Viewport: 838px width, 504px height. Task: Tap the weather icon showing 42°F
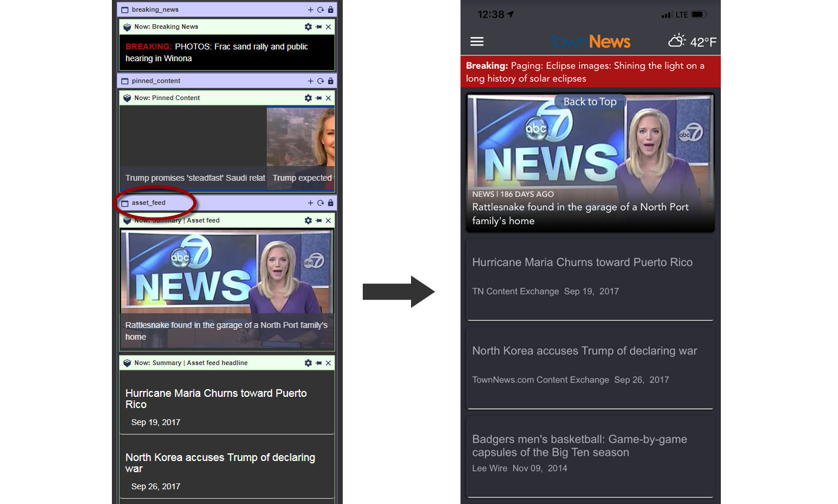(677, 41)
